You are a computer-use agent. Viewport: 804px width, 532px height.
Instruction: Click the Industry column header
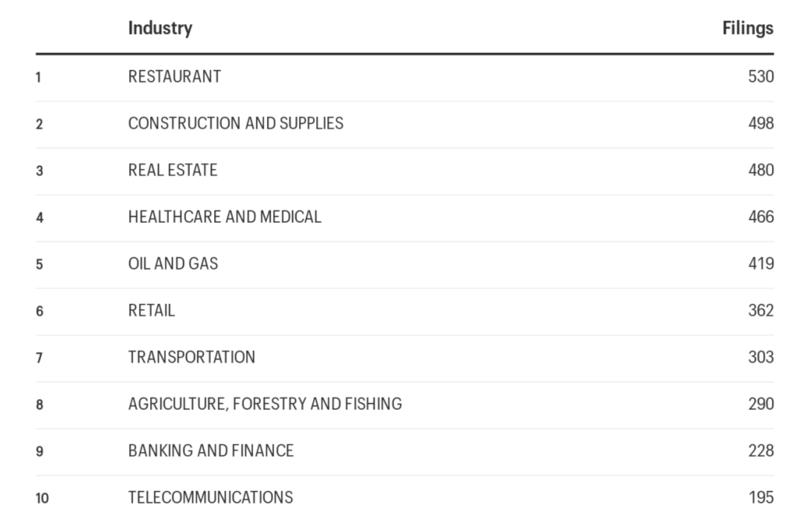tap(160, 28)
